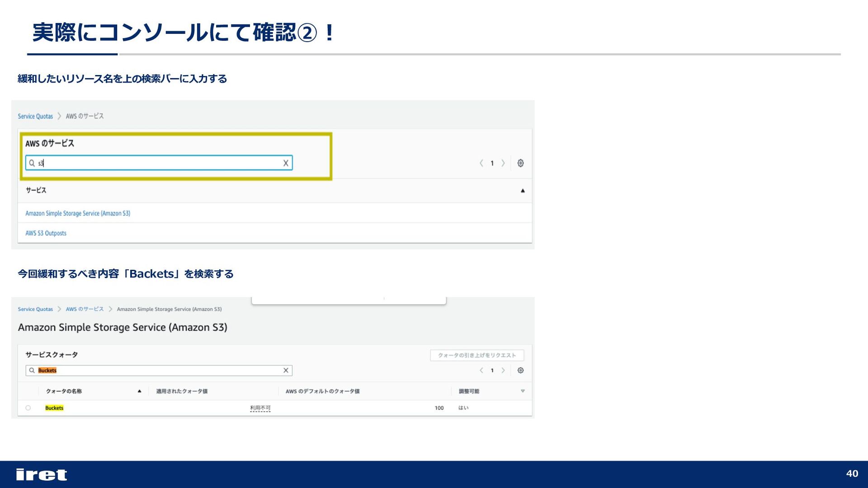Click 利用不可 applied quota value
Screen dimensions: 868x488
(x=260, y=408)
